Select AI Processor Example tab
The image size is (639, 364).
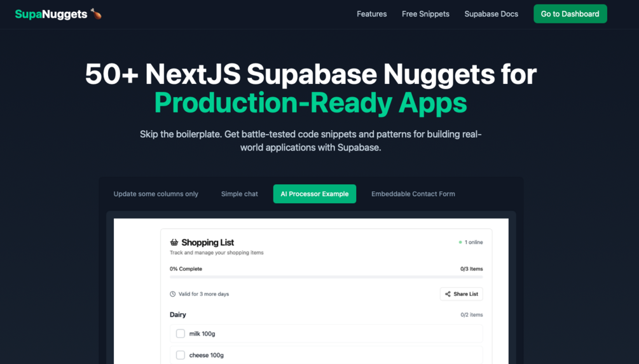(x=315, y=194)
